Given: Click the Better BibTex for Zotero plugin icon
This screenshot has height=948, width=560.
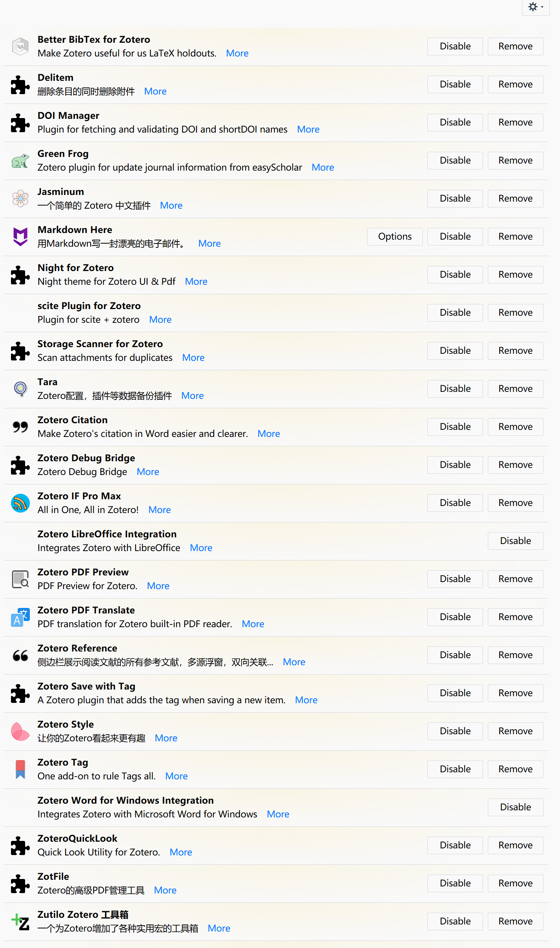Looking at the screenshot, I should [x=20, y=46].
